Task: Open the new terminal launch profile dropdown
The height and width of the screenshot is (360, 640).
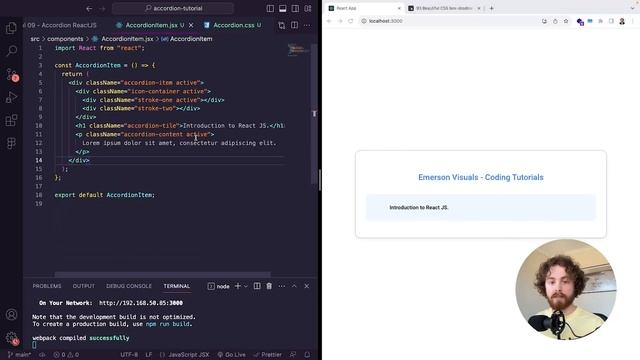Action: [246, 287]
